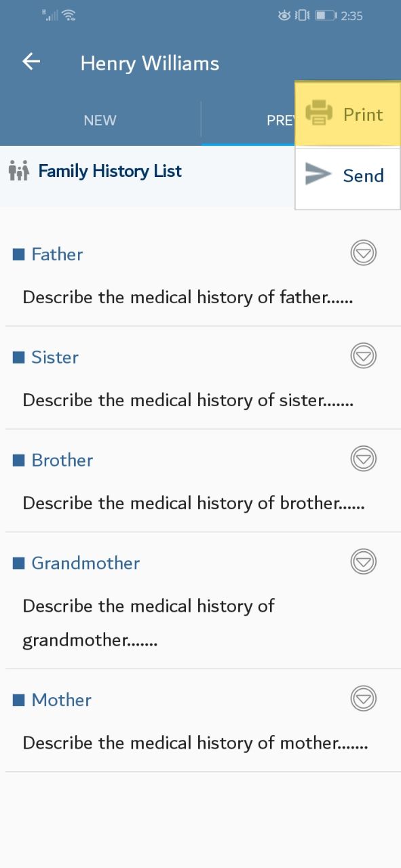Choose Send from the popup menu
Screen dimensions: 401x868
point(347,176)
